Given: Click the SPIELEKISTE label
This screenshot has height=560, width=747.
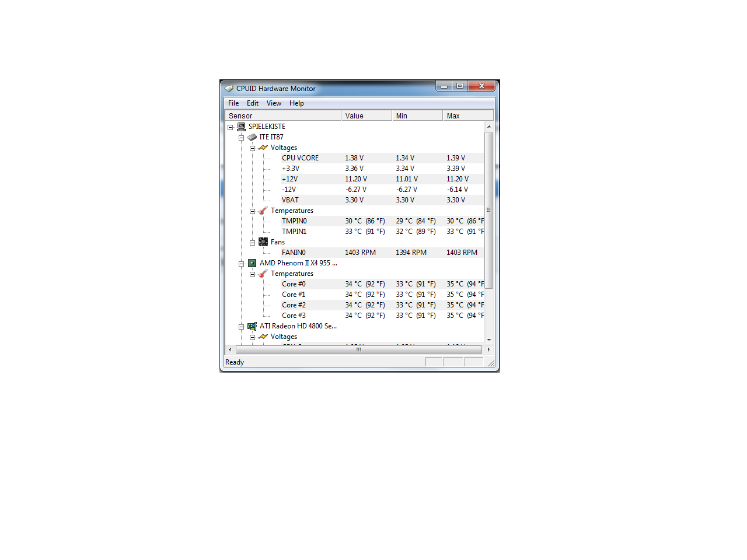Looking at the screenshot, I should tap(267, 127).
